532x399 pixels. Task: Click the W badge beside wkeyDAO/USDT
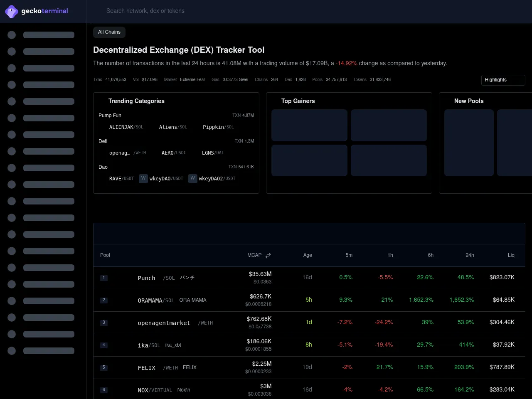pos(143,178)
